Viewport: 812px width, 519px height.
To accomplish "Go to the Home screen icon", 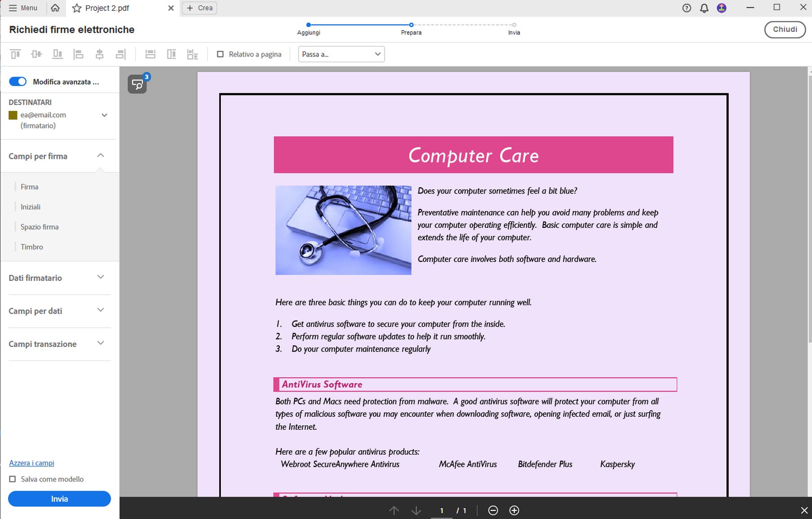I will pyautogui.click(x=55, y=8).
